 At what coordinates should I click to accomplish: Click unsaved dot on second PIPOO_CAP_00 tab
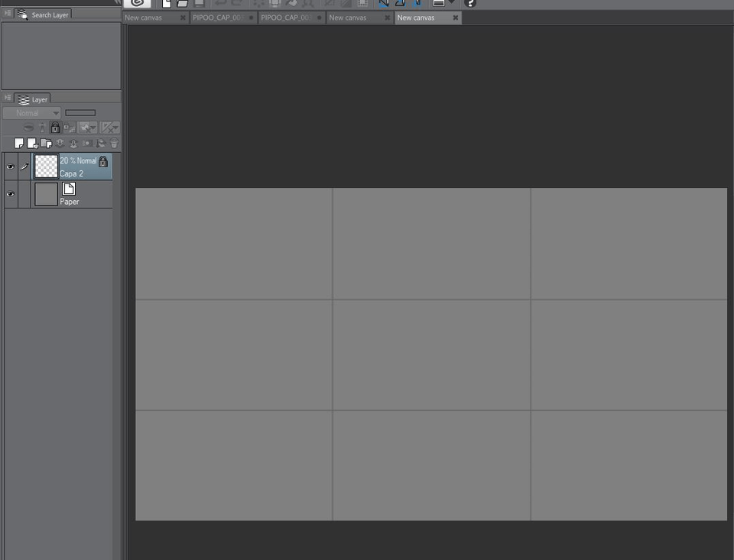coord(320,18)
